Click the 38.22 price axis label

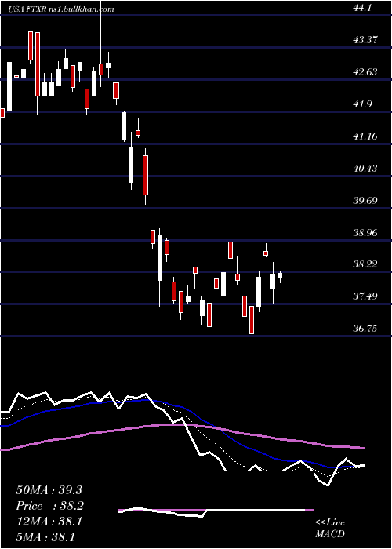click(365, 264)
